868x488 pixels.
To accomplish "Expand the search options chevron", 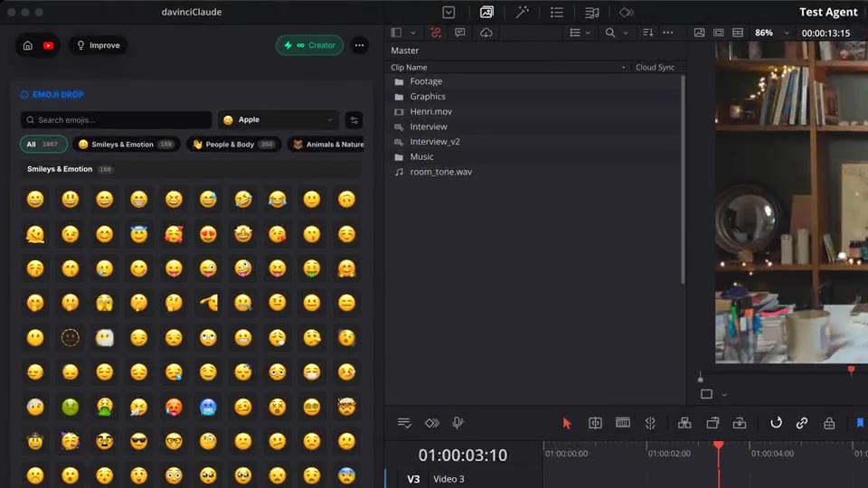I will click(626, 33).
